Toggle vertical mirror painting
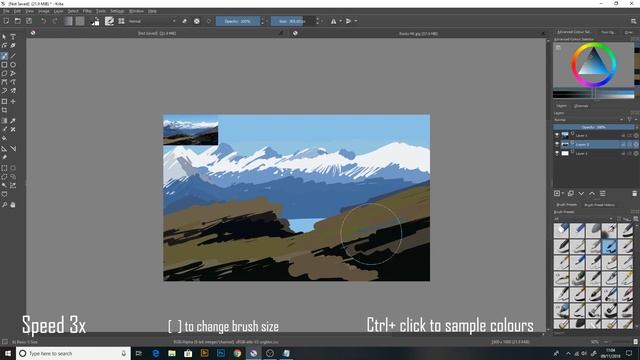 coord(349,21)
